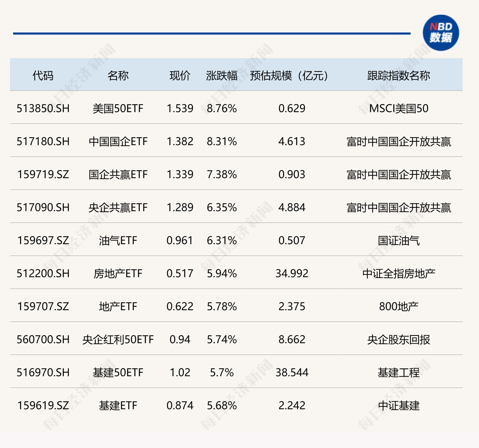
Task: Click scale value 2.242
Action: pos(292,406)
